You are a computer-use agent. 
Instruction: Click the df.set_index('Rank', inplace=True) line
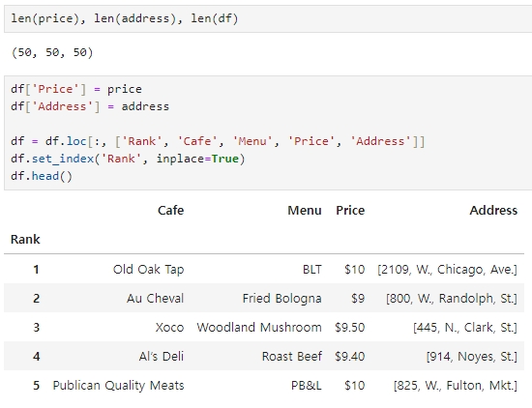coord(128,159)
